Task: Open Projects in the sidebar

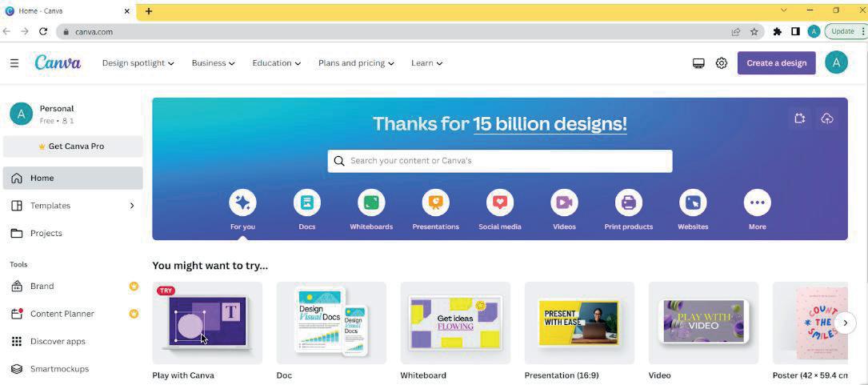Action: pyautogui.click(x=73, y=233)
